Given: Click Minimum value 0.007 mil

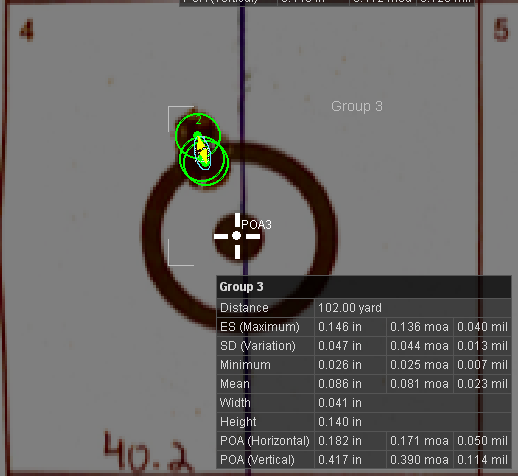Looking at the screenshot, I should (x=482, y=365).
